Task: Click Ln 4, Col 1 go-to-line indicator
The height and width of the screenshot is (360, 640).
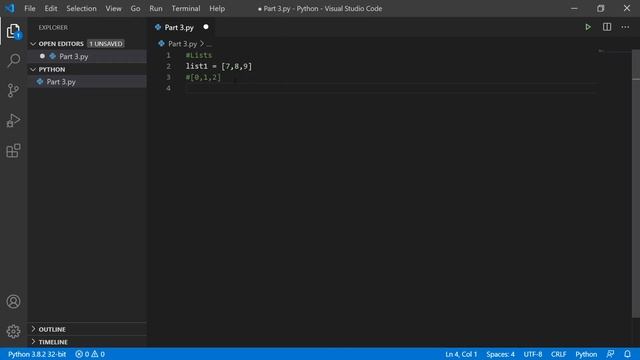Action: point(461,354)
